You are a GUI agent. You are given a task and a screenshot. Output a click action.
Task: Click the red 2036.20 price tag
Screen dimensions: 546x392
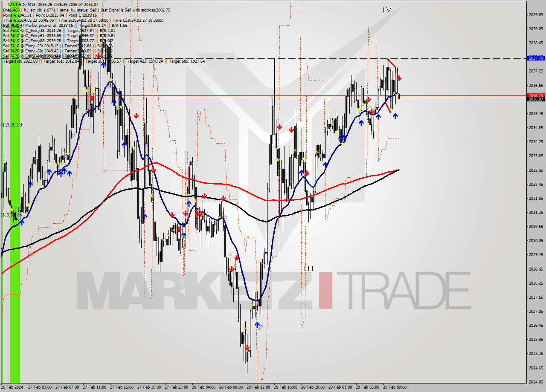[x=536, y=95]
